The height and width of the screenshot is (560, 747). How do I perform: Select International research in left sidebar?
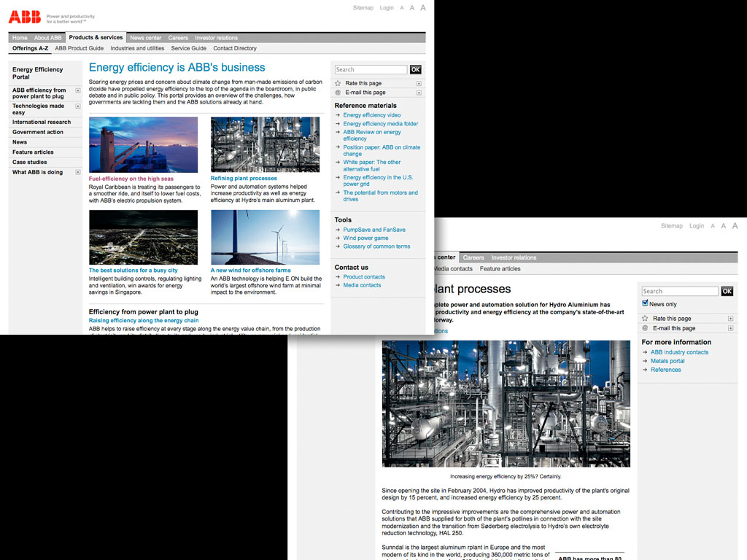point(42,122)
